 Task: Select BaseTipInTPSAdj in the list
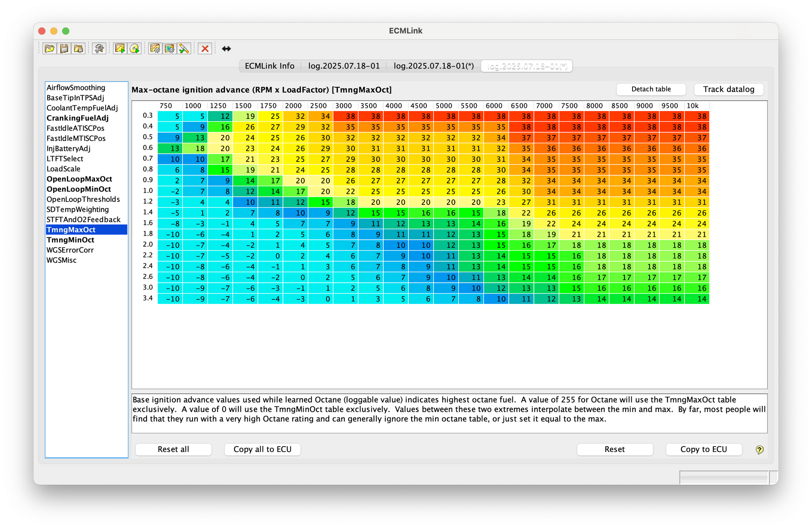pyautogui.click(x=86, y=98)
